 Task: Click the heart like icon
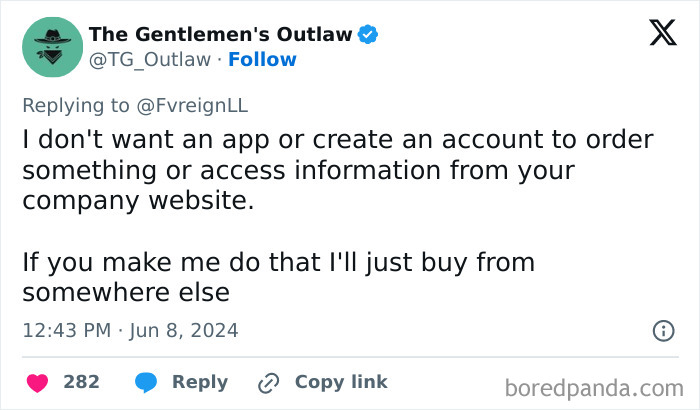[37, 382]
